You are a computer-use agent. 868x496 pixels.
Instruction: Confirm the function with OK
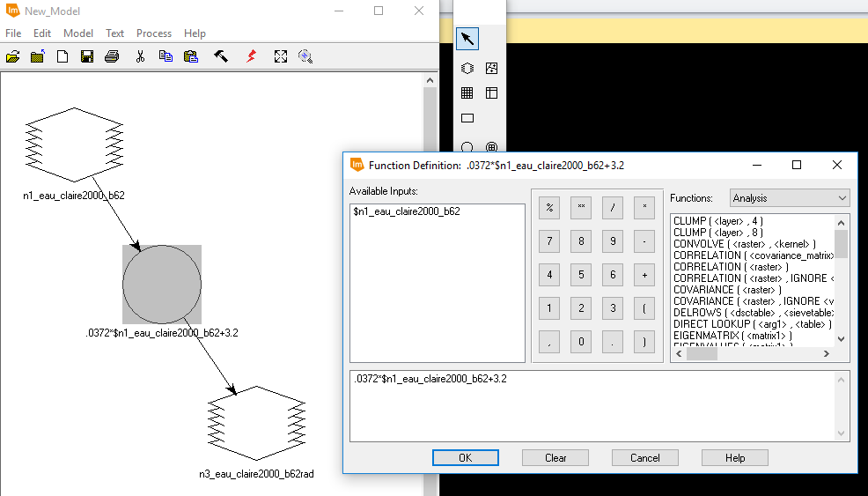(x=466, y=458)
